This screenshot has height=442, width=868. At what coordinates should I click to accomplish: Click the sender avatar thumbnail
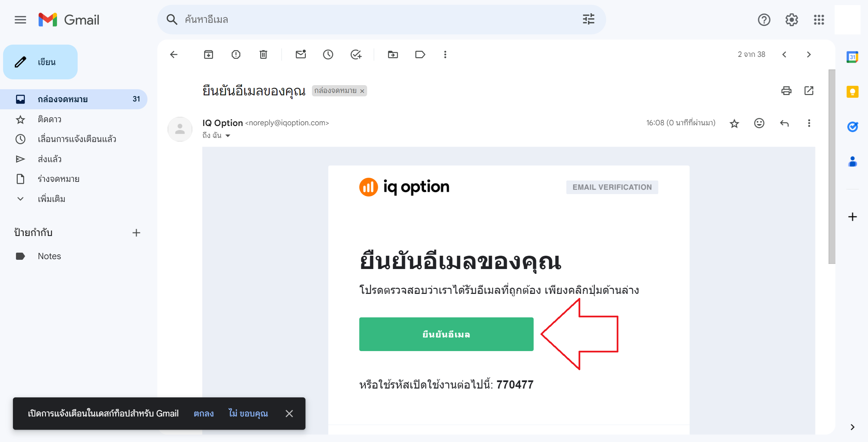(x=180, y=129)
